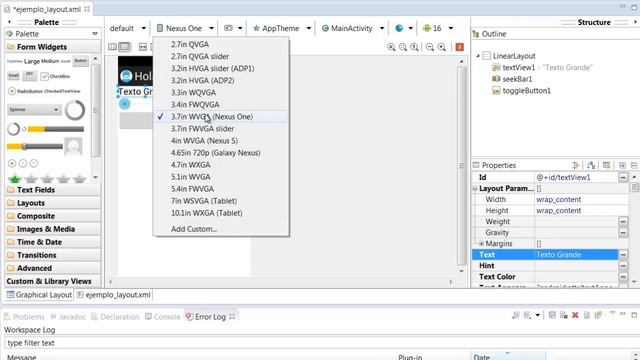The image size is (640, 360).
Task: Open the Images & Media palette category
Action: [x=53, y=229]
